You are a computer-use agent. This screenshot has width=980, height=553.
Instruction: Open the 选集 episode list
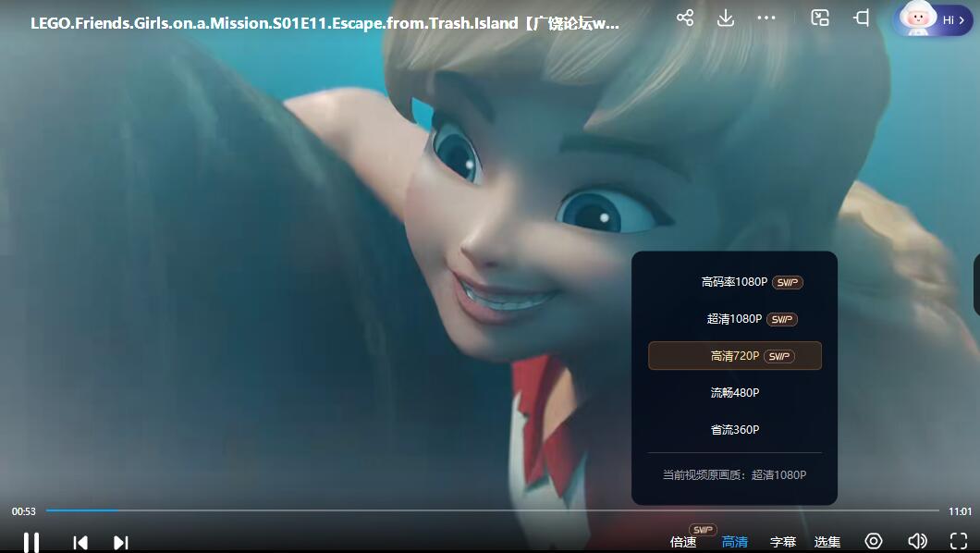pyautogui.click(x=827, y=542)
